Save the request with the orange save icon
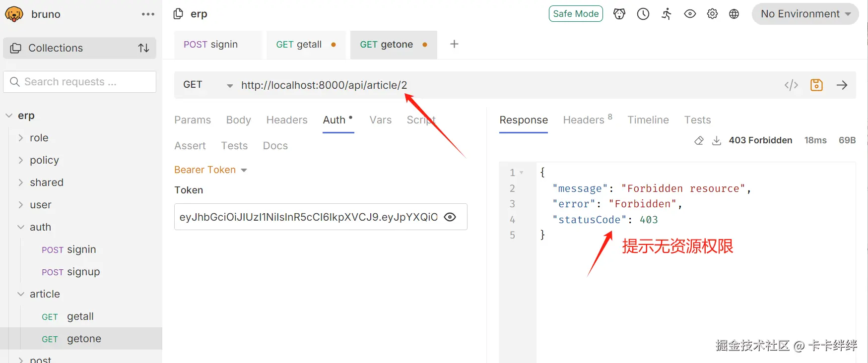 point(816,85)
